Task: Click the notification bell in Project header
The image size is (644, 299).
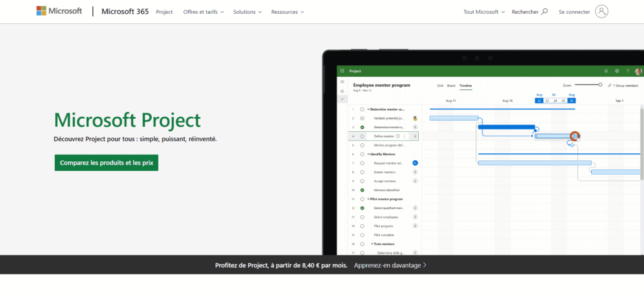Action: [606, 71]
